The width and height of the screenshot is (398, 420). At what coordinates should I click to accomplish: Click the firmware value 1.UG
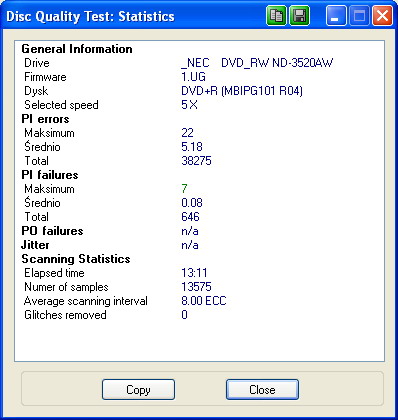click(x=193, y=77)
